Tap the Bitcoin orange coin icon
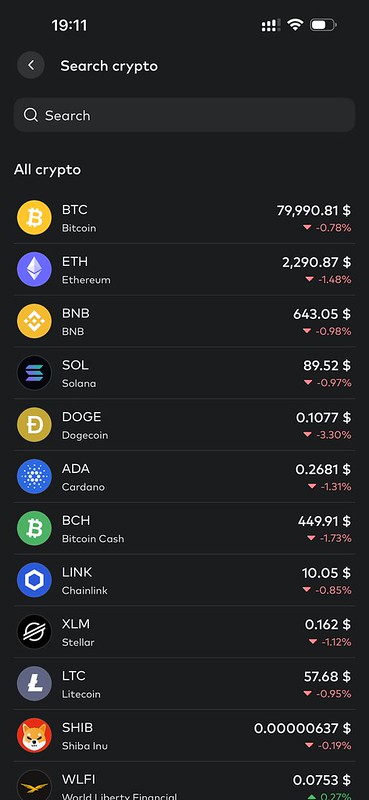This screenshot has height=800, width=369. (x=34, y=218)
